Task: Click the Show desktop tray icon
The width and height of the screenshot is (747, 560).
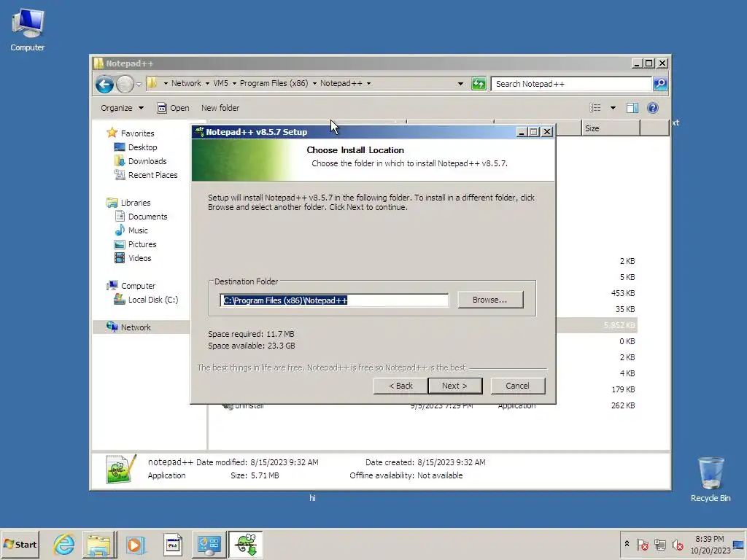Action: tap(739, 545)
